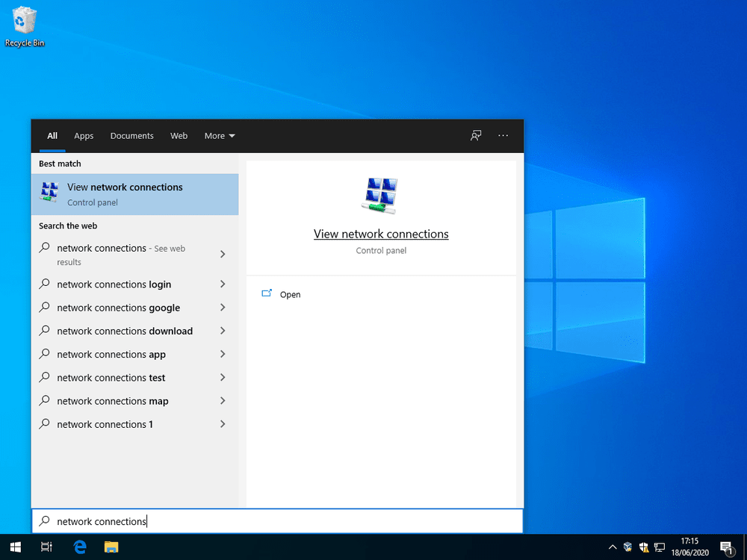Viewport: 747px width, 560px height.
Task: Expand arrow for network connections download
Action: point(223,331)
